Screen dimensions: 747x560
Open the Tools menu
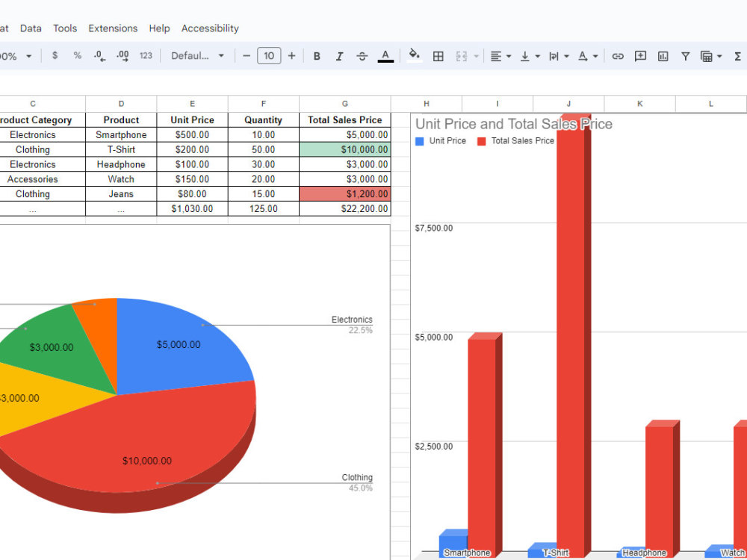tap(65, 28)
